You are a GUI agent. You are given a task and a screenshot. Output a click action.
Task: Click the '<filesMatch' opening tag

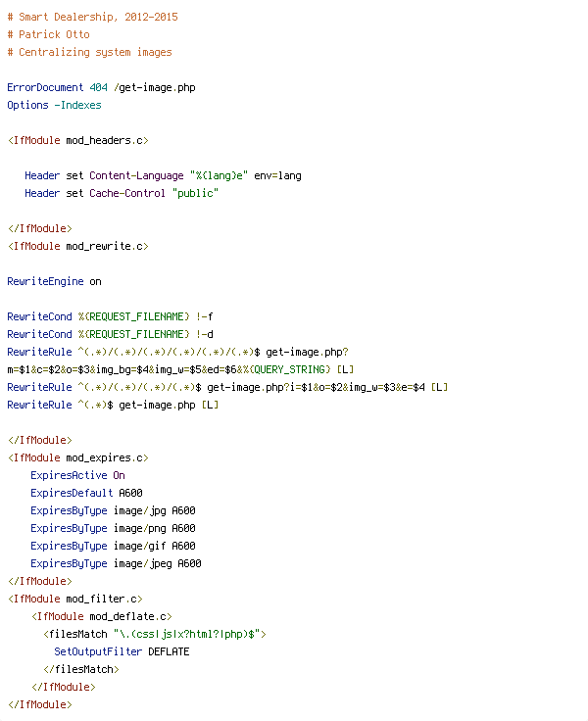pos(75,635)
